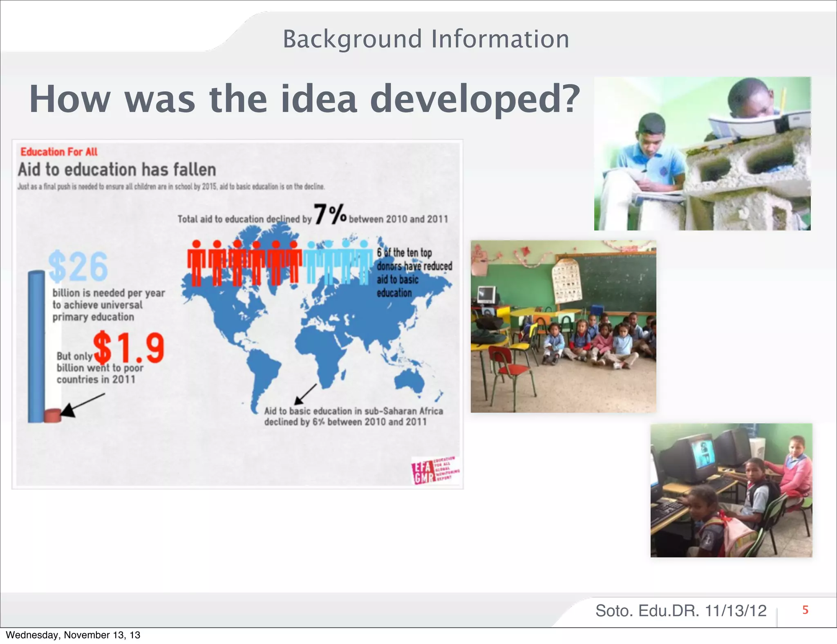Click the 'Soto. Edu.DR. 11/13/12' footer

point(681,611)
